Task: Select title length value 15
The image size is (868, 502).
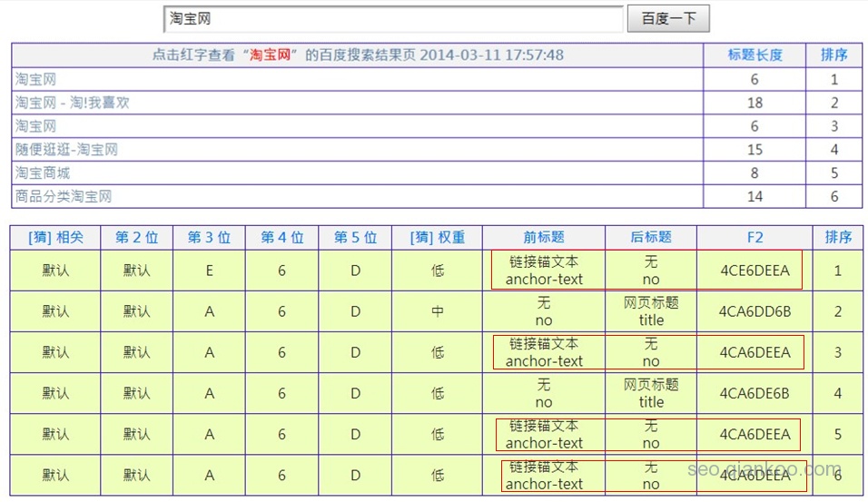Action: click(x=755, y=150)
